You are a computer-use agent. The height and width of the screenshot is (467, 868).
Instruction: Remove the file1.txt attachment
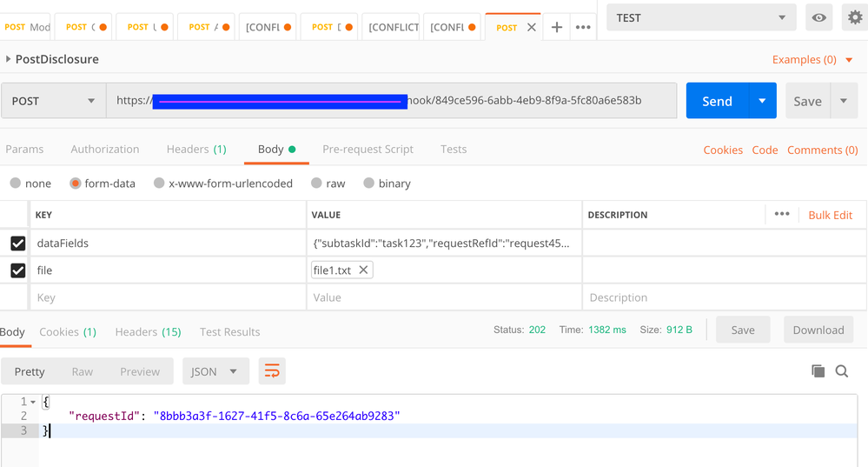pyautogui.click(x=363, y=270)
